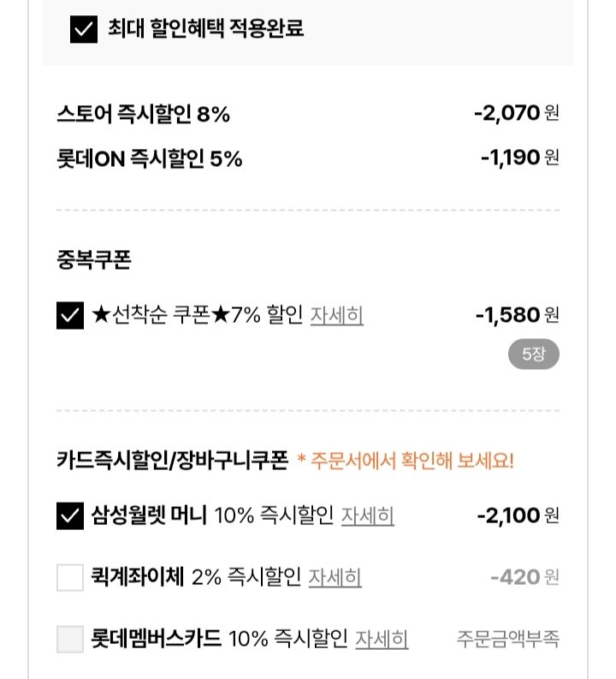Click the orange 주문서에서 확인해 보세요 notice
The width and height of the screenshot is (616, 679).
tap(406, 462)
